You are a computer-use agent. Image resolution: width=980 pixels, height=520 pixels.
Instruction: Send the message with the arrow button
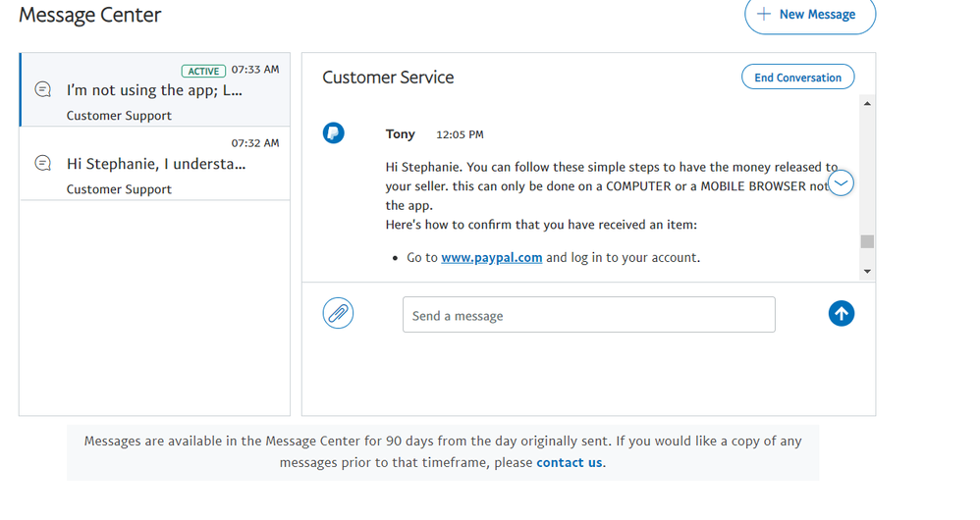(x=842, y=313)
